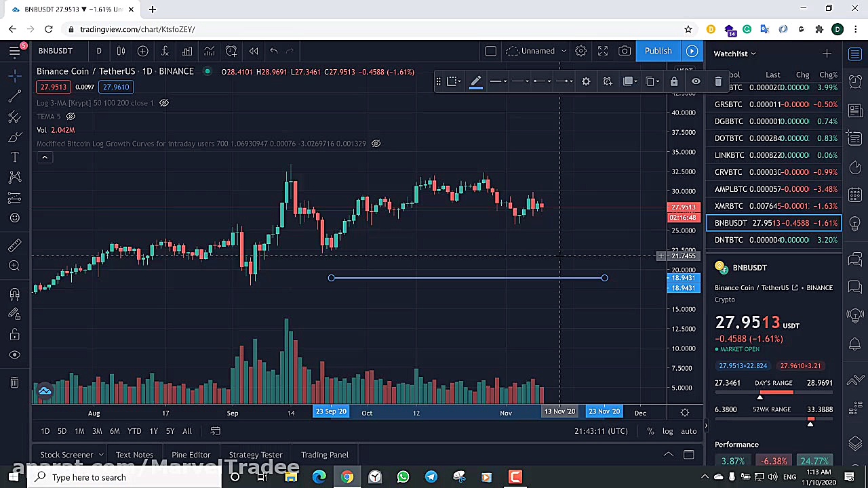Hide the selected line with eye icon
This screenshot has width=868, height=488.
[696, 81]
